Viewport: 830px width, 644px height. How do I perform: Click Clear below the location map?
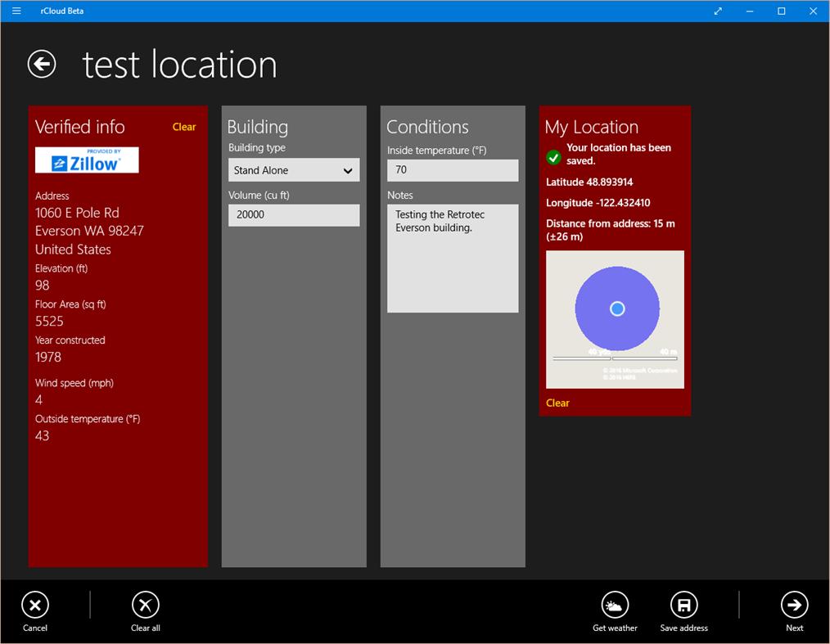[x=557, y=403]
